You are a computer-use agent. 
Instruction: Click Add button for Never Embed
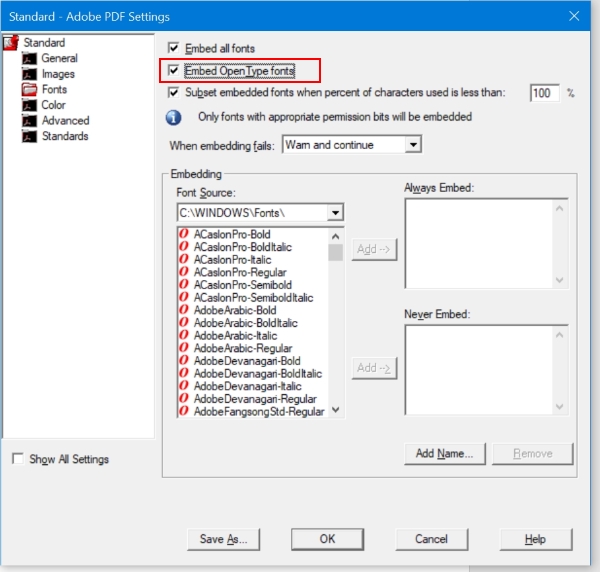[374, 368]
